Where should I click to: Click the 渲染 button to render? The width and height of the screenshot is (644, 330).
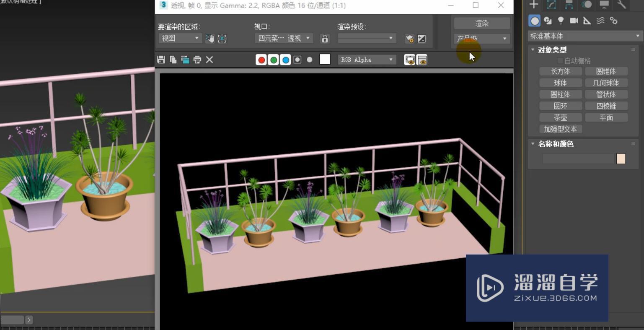(481, 23)
